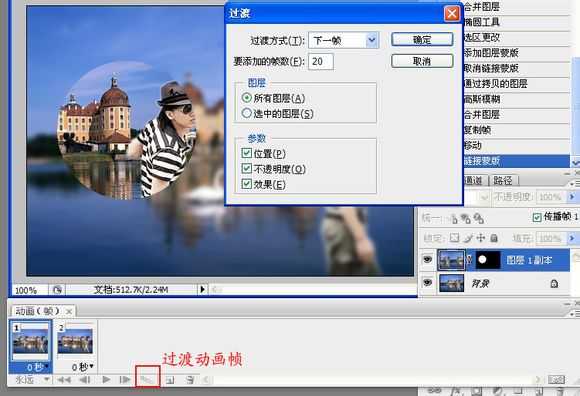Open the layer fill slider arrow
The height and width of the screenshot is (396, 580).
point(572,238)
